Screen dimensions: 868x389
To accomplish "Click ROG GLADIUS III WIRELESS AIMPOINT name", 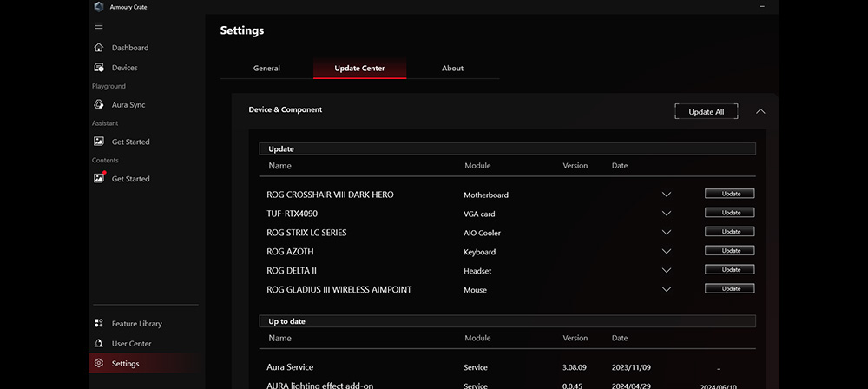I will coord(339,289).
